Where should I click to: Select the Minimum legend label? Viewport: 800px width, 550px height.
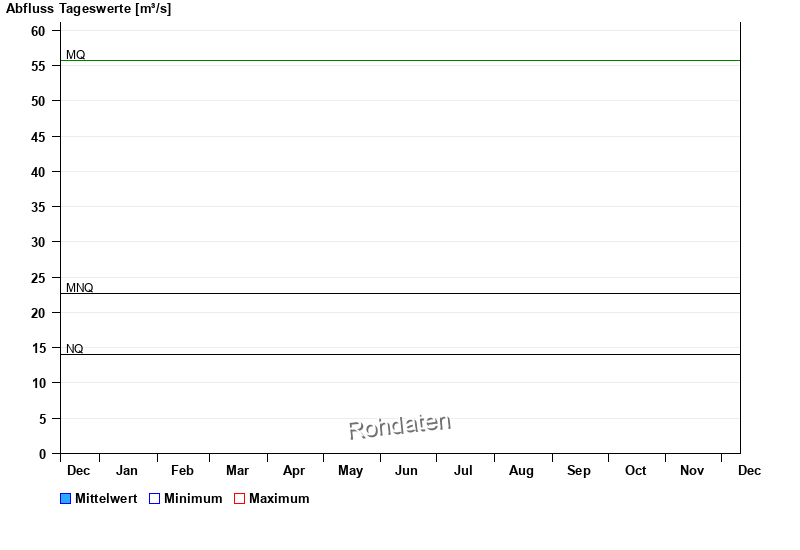(x=193, y=499)
